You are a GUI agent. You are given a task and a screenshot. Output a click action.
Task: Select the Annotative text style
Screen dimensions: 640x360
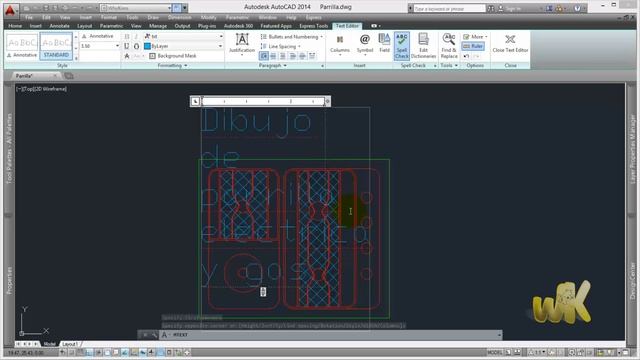[22, 46]
